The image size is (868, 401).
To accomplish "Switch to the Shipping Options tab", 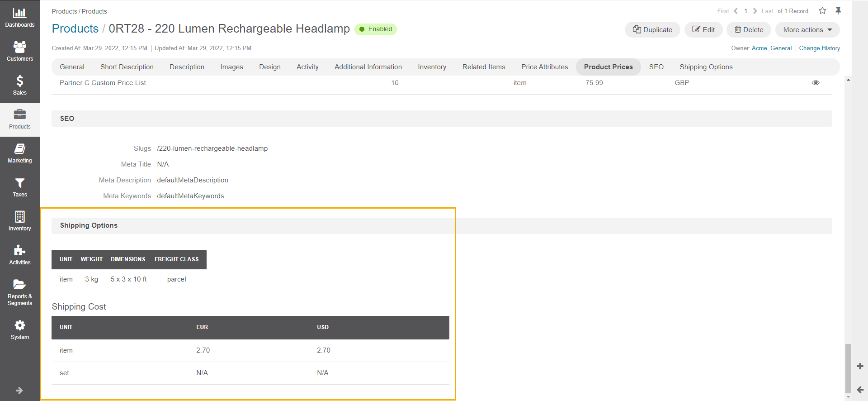I will [x=706, y=67].
